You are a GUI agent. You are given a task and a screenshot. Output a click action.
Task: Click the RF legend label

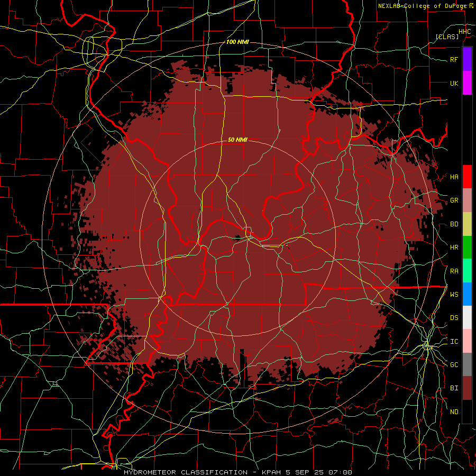pos(454,59)
